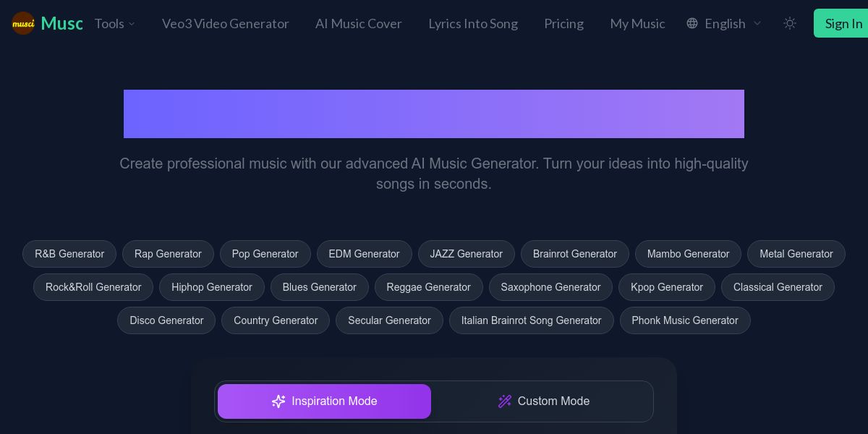Pick the Kpop Generator tag
The width and height of the screenshot is (868, 434).
[x=666, y=287]
